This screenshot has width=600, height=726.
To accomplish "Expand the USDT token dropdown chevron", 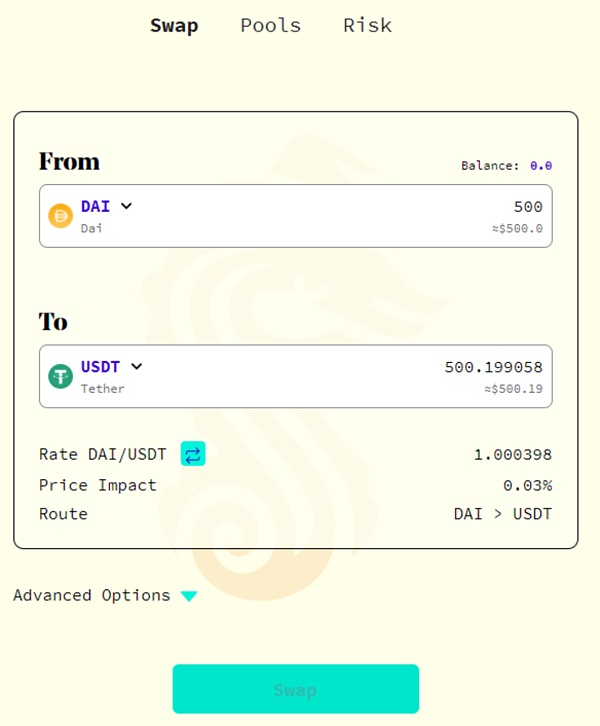I will coord(137,367).
